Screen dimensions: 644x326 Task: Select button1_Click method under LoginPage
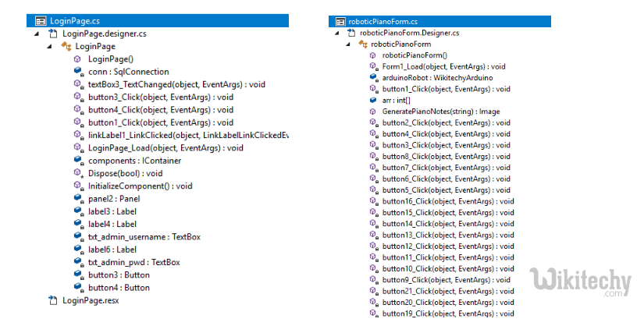point(161,122)
